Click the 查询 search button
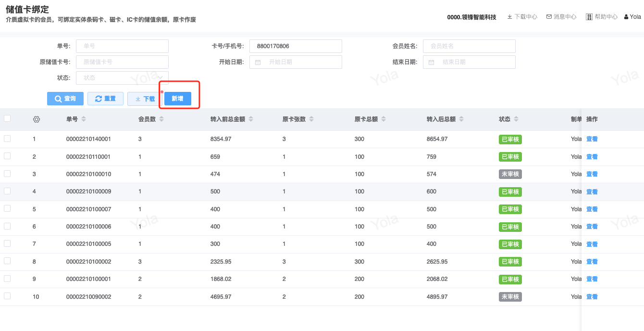Image resolution: width=644 pixels, height=331 pixels. [x=65, y=99]
